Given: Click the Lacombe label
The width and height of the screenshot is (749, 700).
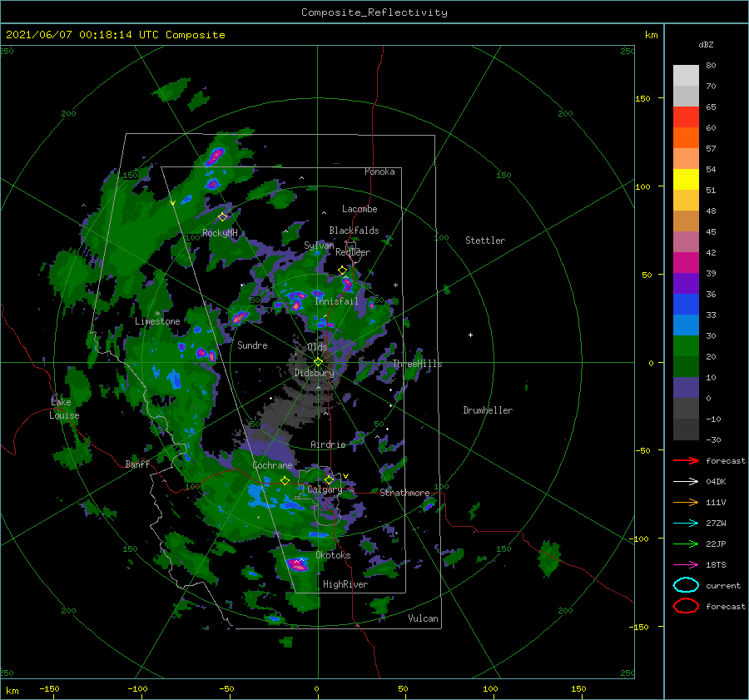Looking at the screenshot, I should pos(360,209).
